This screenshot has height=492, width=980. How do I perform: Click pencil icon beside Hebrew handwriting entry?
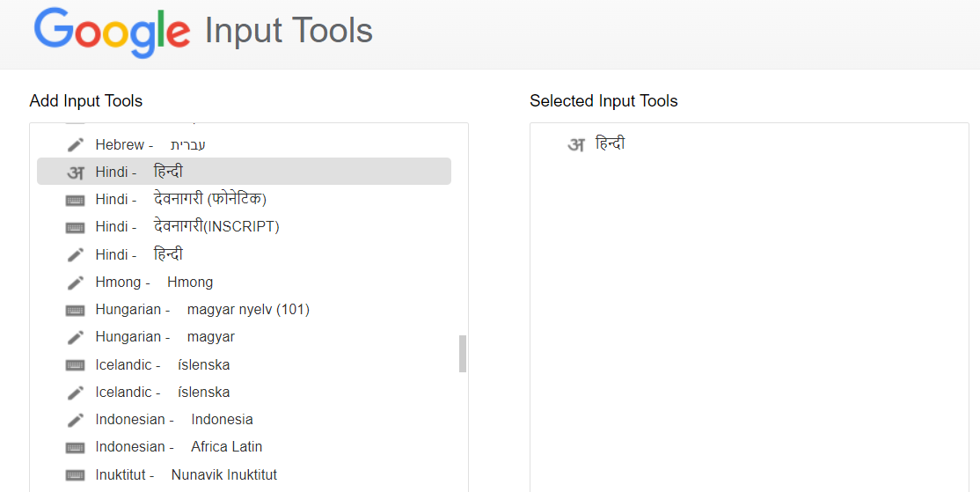tap(75, 145)
